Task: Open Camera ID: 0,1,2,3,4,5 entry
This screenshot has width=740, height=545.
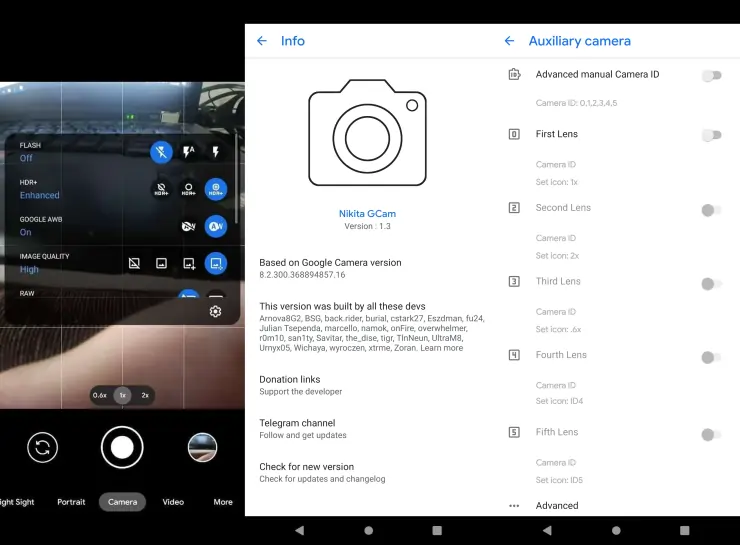Action: (576, 103)
